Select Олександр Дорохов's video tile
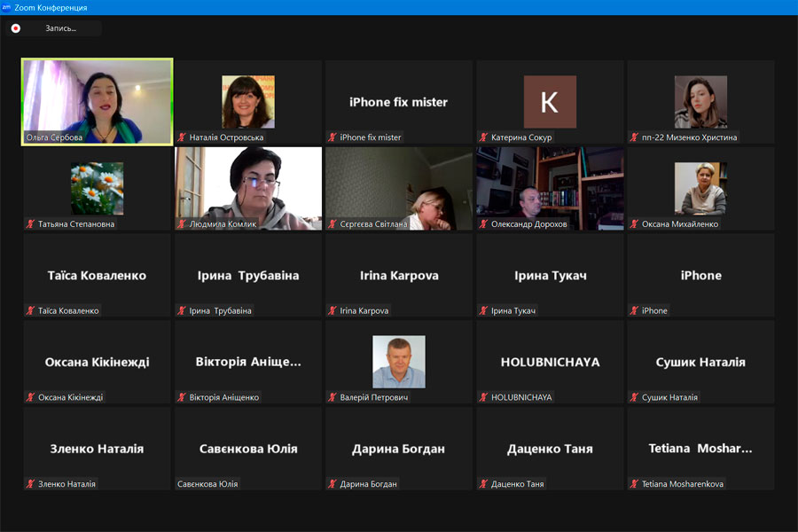798x532 pixels. [550, 188]
